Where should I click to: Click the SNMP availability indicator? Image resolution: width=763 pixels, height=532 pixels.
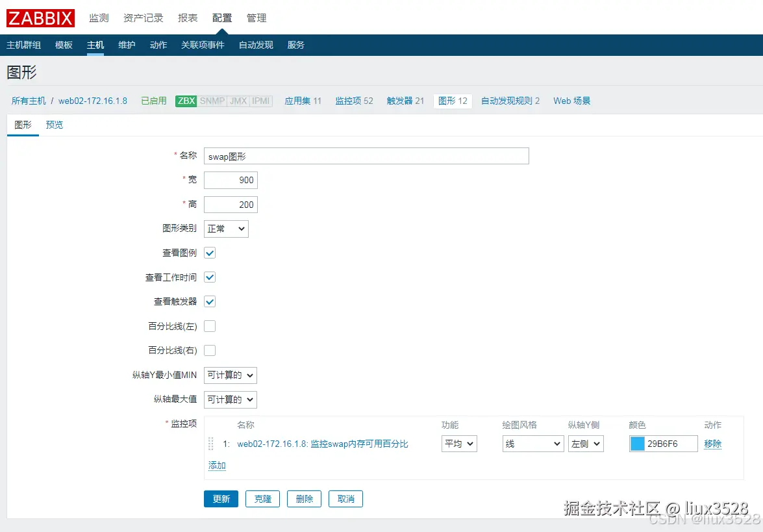coord(210,101)
